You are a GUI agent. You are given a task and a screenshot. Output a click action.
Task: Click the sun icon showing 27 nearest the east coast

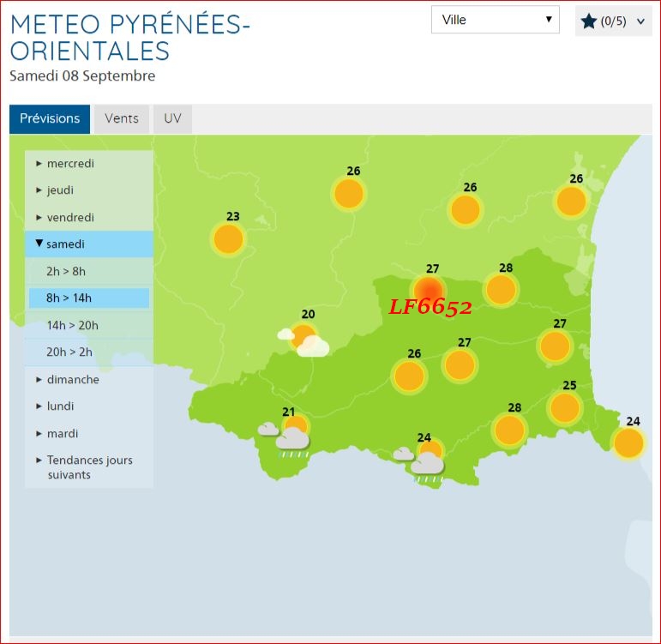(x=555, y=346)
